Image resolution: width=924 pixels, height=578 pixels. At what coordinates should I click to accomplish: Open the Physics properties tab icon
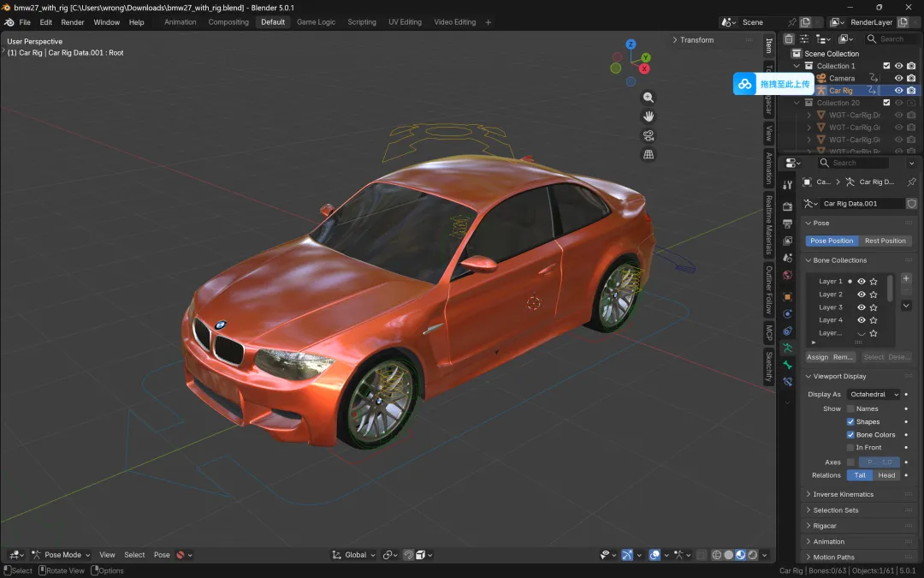pyautogui.click(x=787, y=313)
